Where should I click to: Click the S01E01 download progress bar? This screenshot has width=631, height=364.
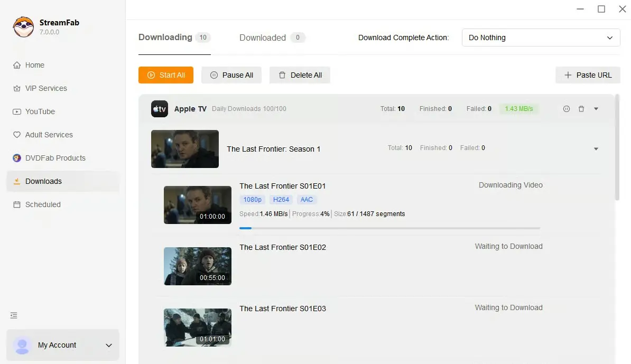coord(389,228)
